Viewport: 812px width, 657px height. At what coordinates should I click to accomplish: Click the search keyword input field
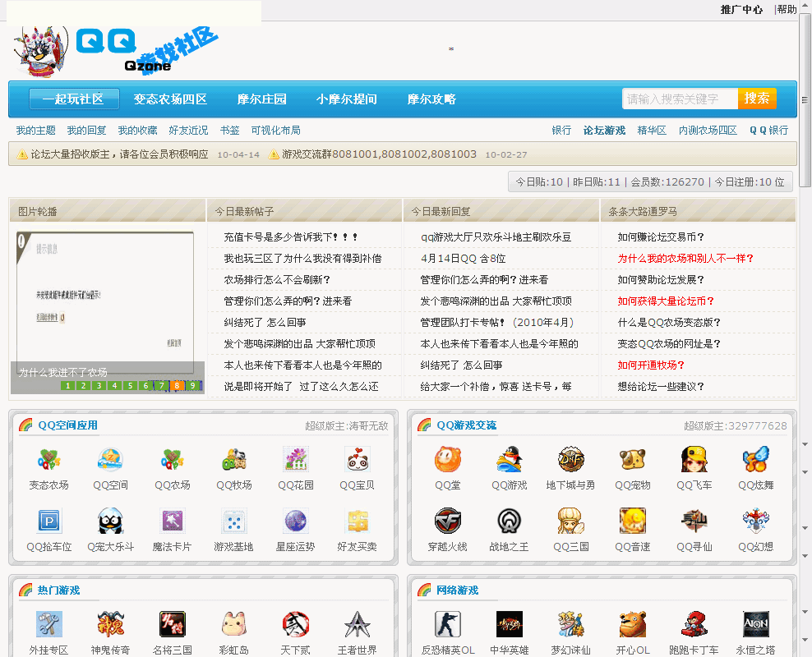coord(680,99)
